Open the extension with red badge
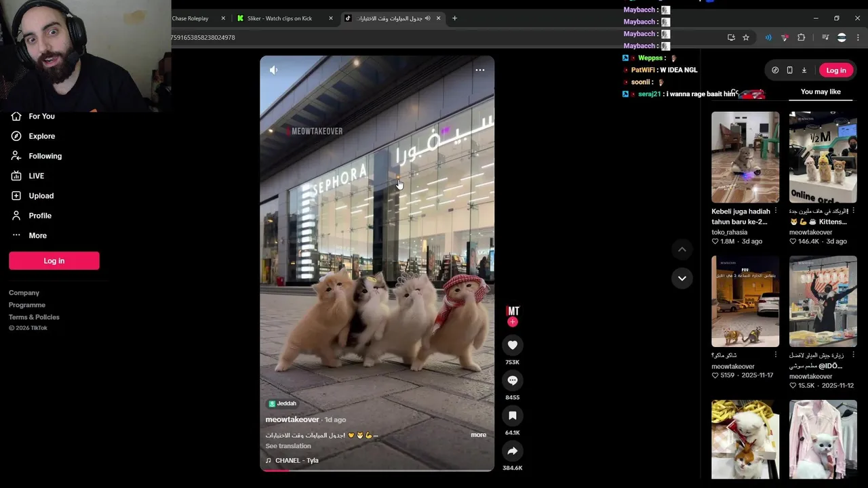 click(785, 37)
